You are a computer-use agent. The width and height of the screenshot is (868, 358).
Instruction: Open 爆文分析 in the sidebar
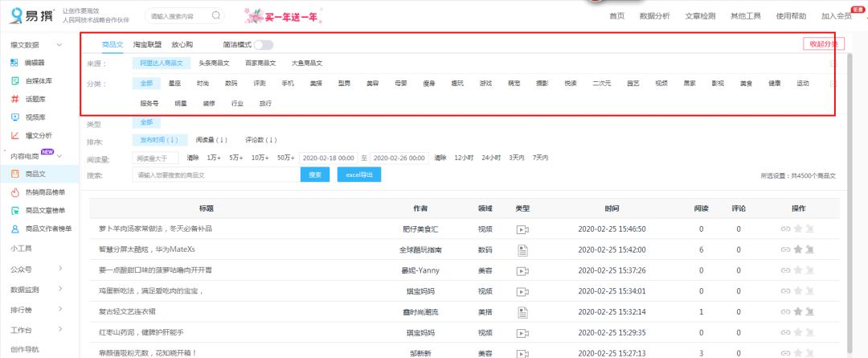[x=39, y=135]
